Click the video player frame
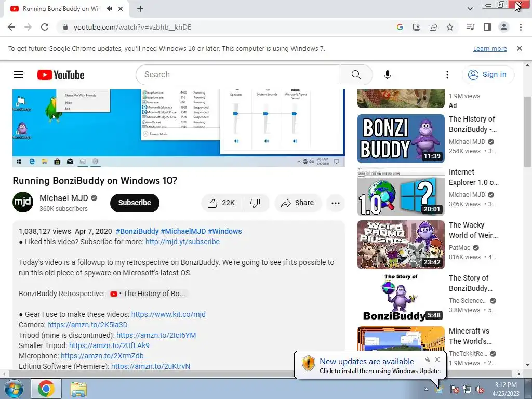 [x=179, y=128]
